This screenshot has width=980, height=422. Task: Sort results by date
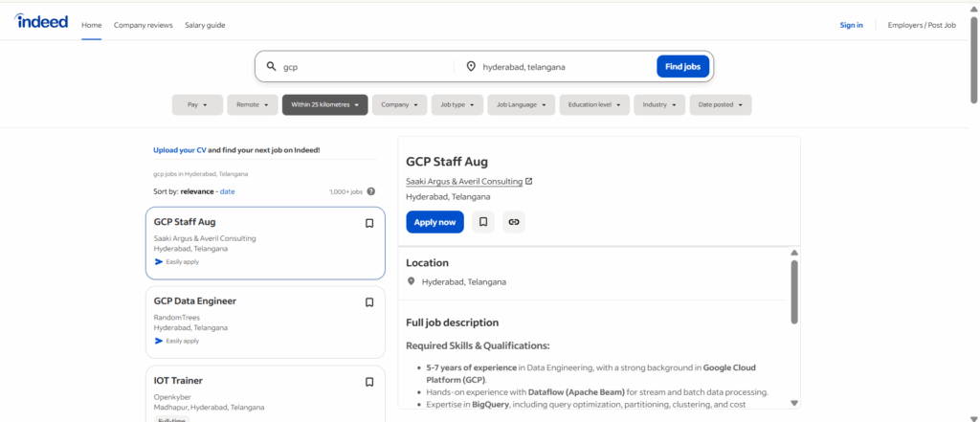tap(228, 191)
